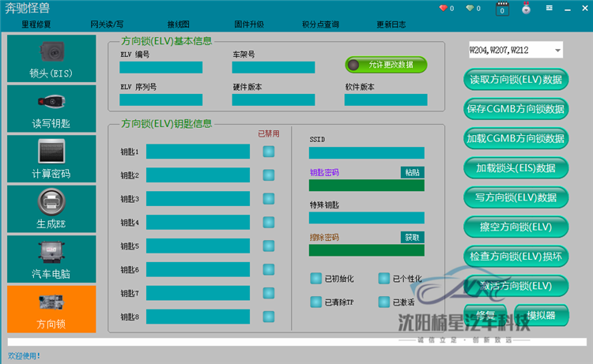The image size is (593, 364).
Task: Click the red heart icon in title bar
Action: coord(443,9)
